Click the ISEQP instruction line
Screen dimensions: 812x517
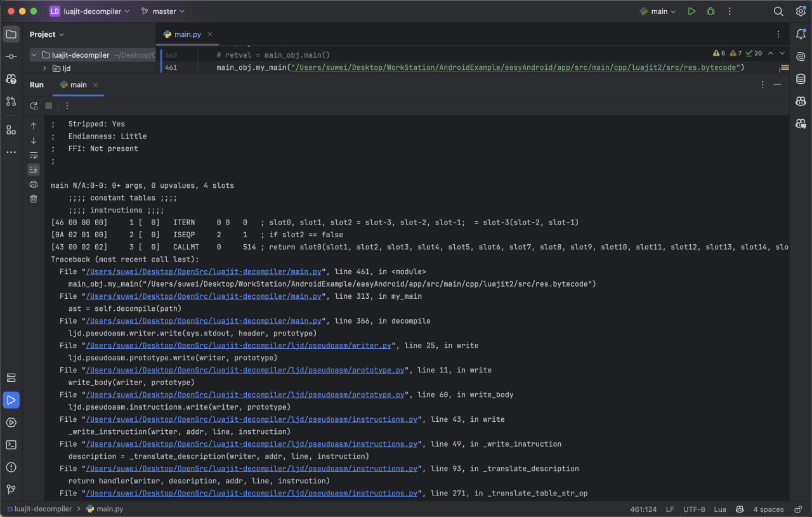coord(197,235)
